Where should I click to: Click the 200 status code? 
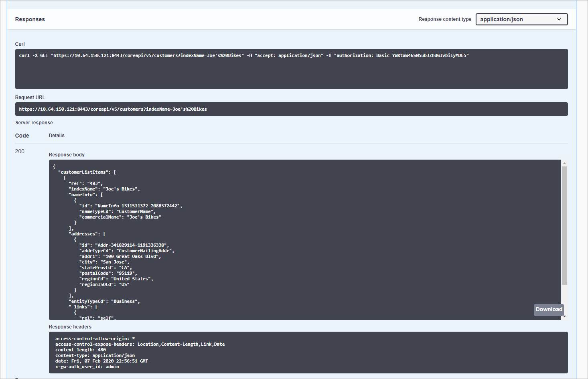tap(19, 151)
